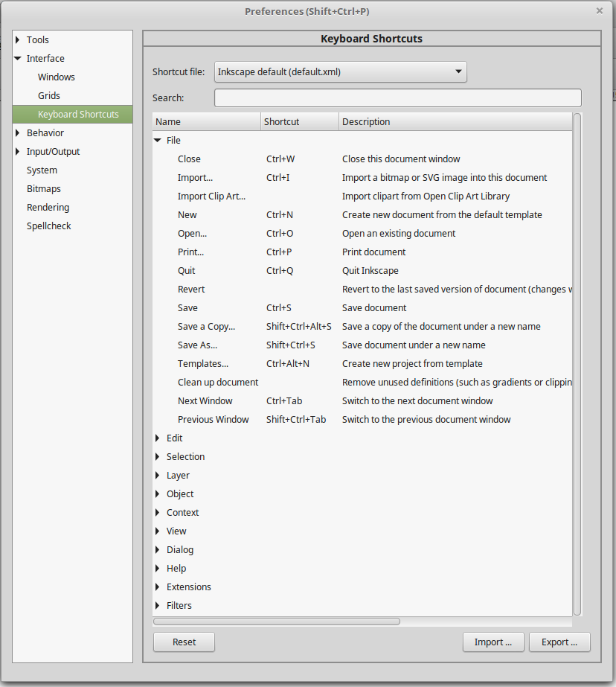Close the Preferences dialog window
The image size is (616, 687).
coord(600,11)
